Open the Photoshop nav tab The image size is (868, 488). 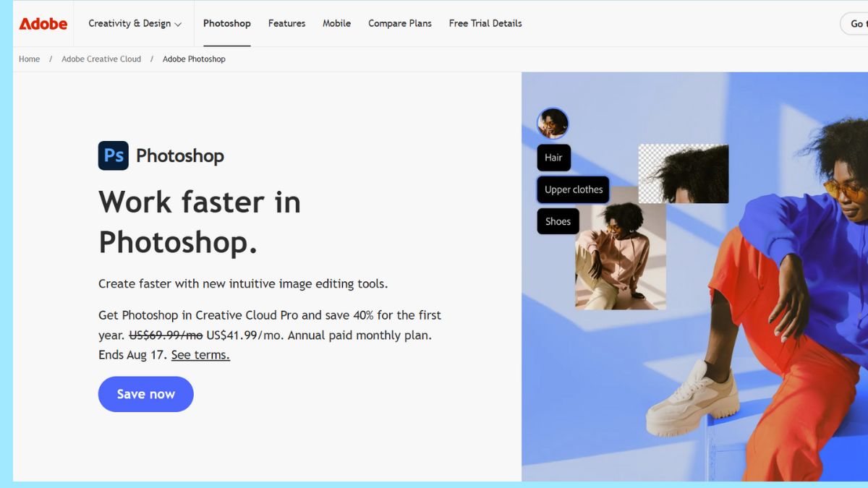coord(227,23)
